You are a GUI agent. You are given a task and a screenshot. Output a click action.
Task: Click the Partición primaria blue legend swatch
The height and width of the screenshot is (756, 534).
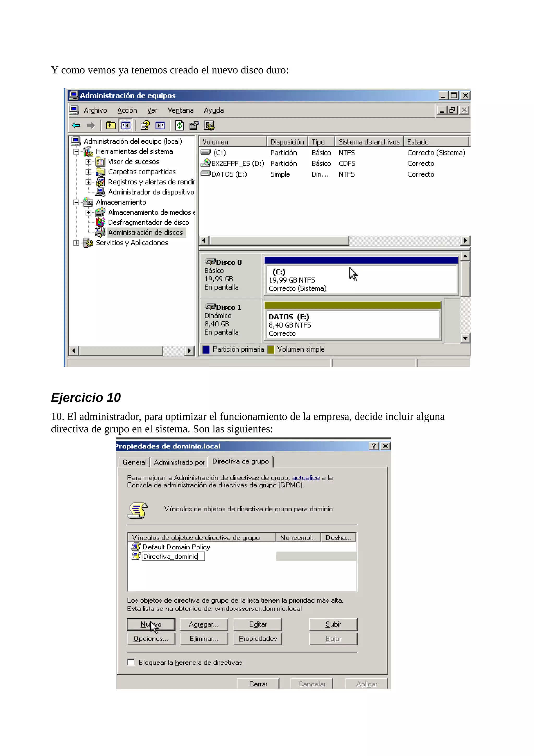(206, 349)
